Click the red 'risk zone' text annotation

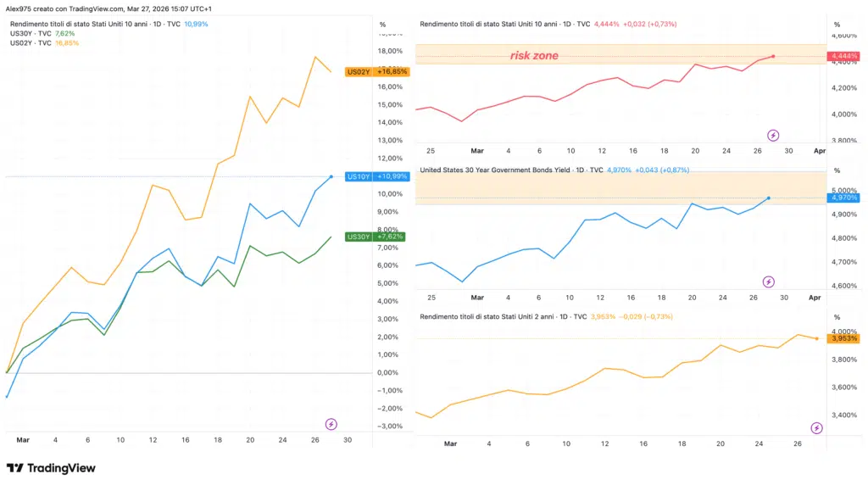coord(534,56)
